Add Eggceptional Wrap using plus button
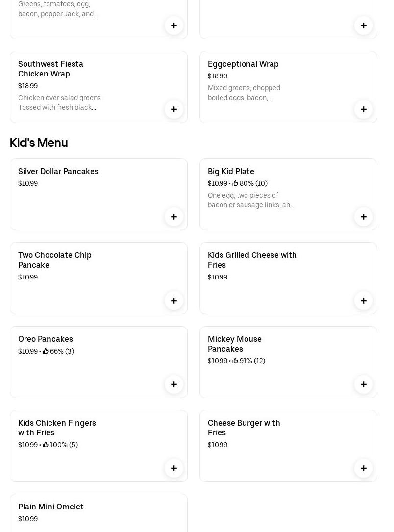This screenshot has width=394, height=532. [x=364, y=109]
